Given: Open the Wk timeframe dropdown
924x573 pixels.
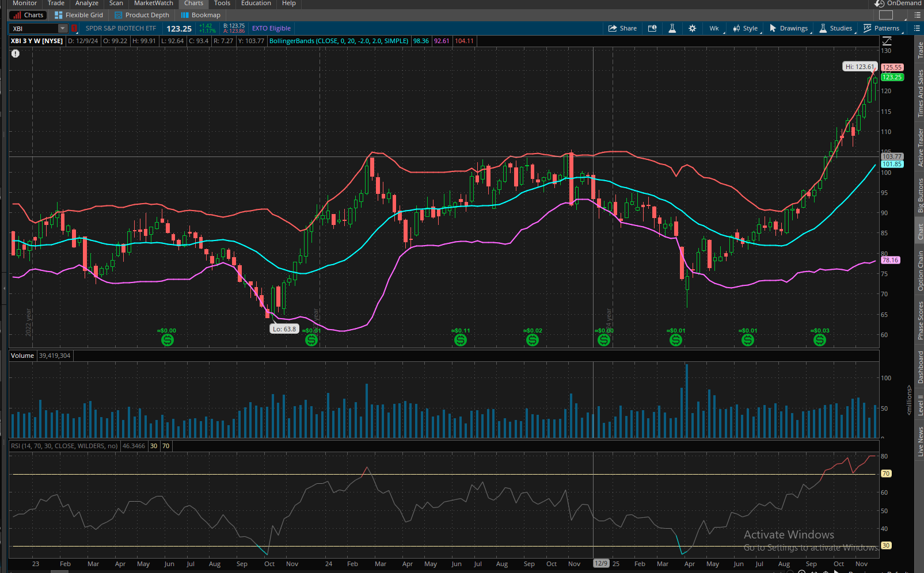Looking at the screenshot, I should click(x=714, y=28).
